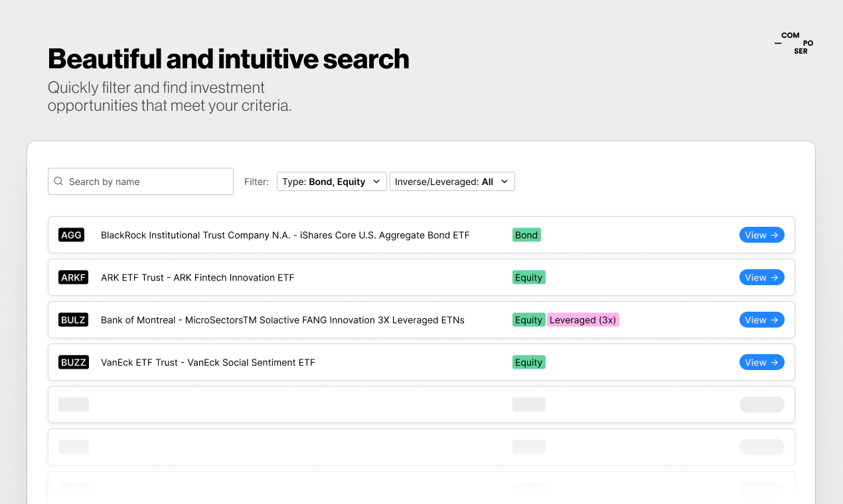843x504 pixels.
Task: View the iShares Core U.S. Aggregate Bond ETF
Action: 761,235
